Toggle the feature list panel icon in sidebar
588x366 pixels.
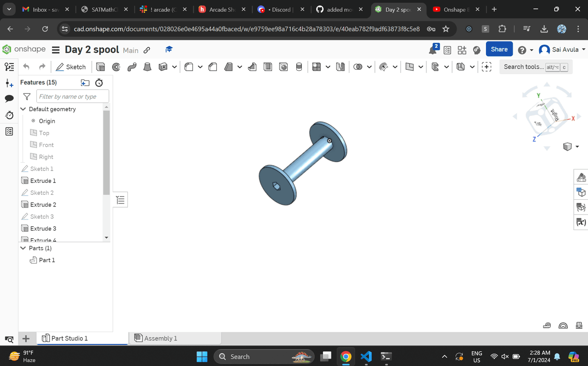9,67
